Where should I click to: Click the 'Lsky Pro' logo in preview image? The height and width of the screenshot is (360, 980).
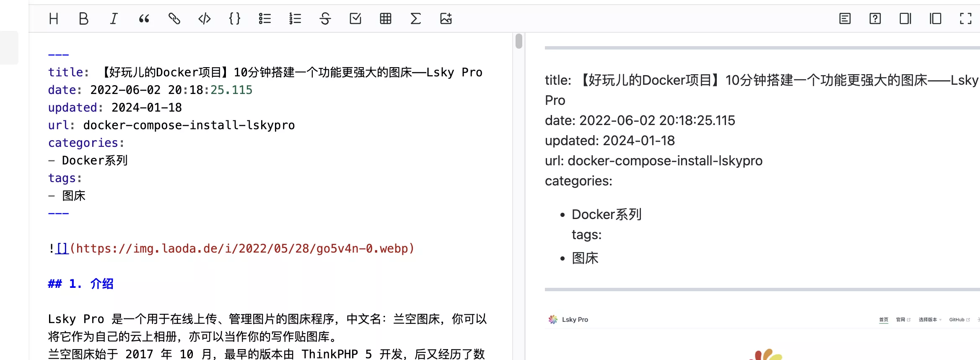pos(568,319)
